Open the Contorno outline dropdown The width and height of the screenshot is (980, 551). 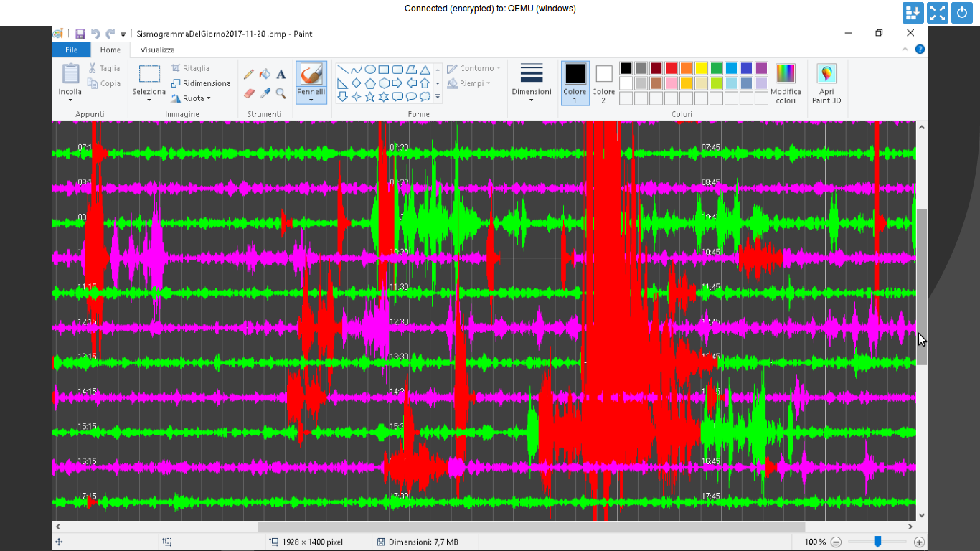[x=474, y=68]
